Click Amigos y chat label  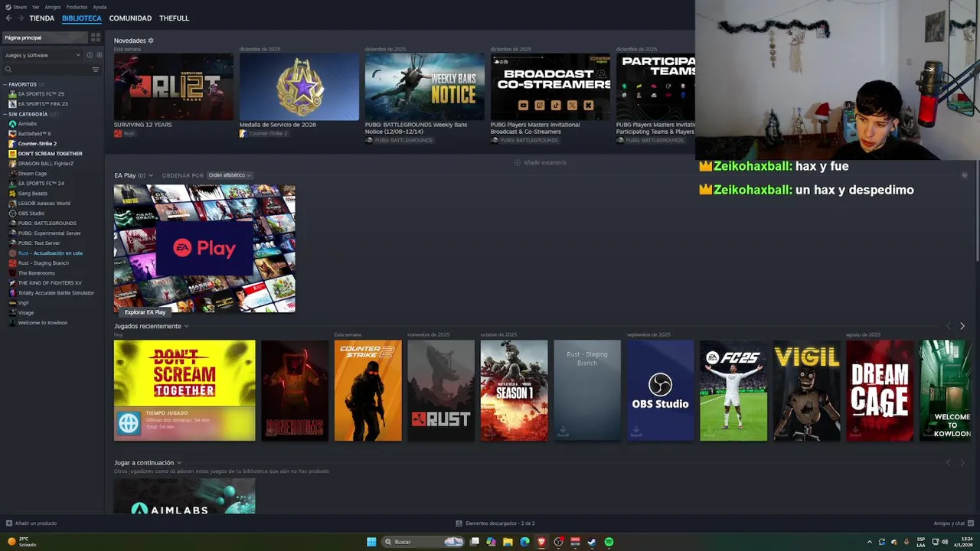pos(949,523)
